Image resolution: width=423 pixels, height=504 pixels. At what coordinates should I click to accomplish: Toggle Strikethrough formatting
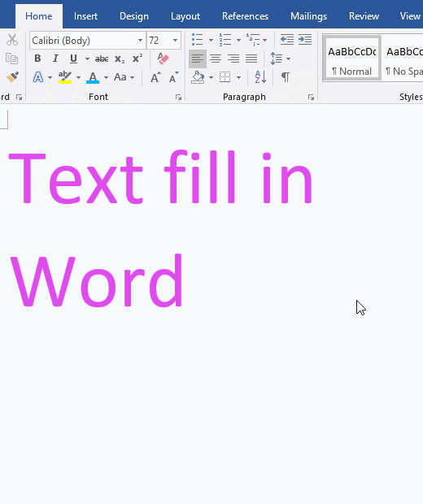pyautogui.click(x=102, y=59)
